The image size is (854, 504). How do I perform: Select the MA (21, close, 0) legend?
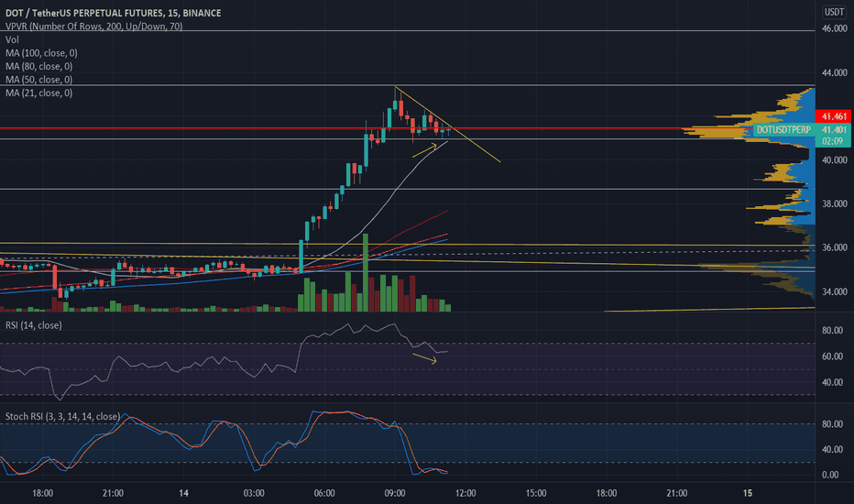tap(38, 93)
